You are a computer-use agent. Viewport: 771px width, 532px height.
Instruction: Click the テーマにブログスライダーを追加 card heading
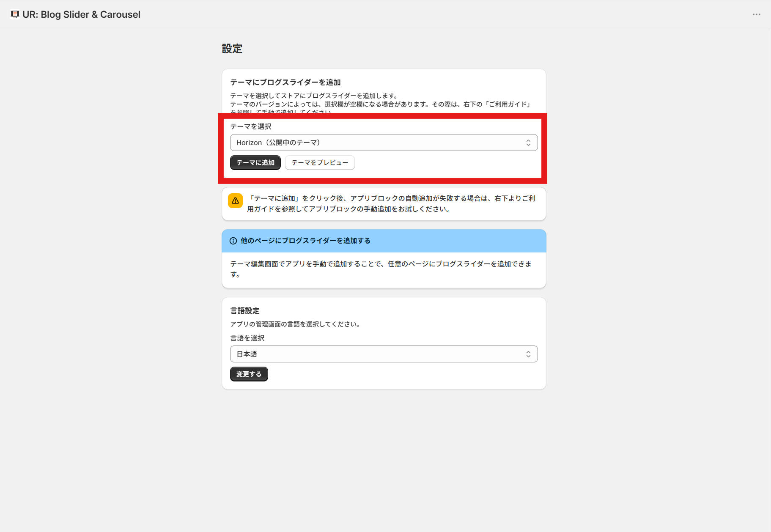tap(286, 82)
